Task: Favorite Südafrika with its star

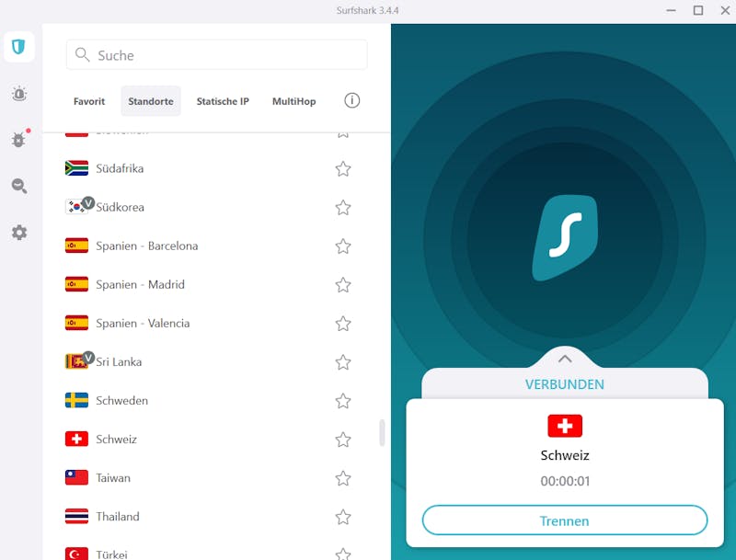Action: [x=343, y=169]
